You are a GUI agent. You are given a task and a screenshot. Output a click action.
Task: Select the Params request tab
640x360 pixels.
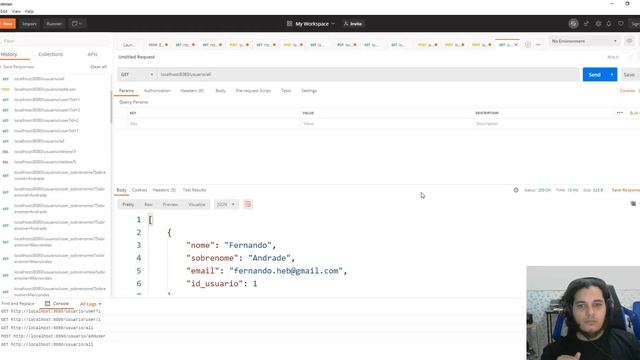point(126,91)
